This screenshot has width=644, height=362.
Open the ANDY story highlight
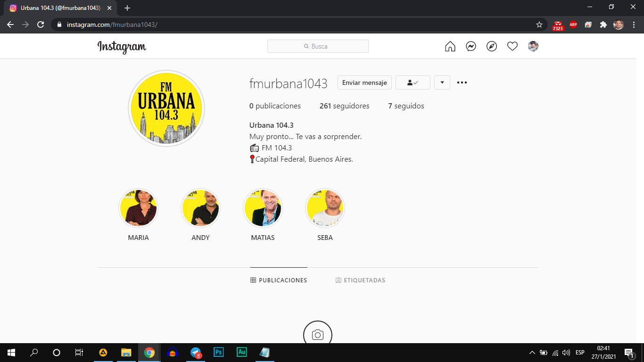[x=200, y=208]
